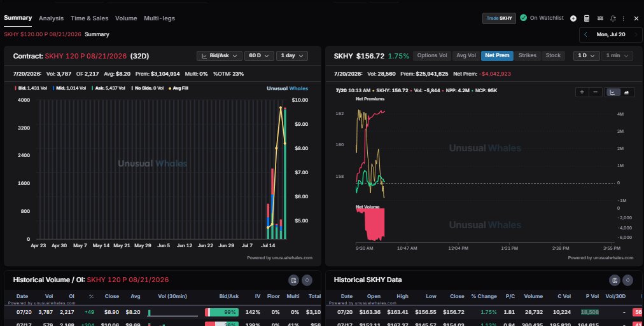Click the red SKHY $120.00 P 08/21/2026 breadcrumb

(43, 34)
